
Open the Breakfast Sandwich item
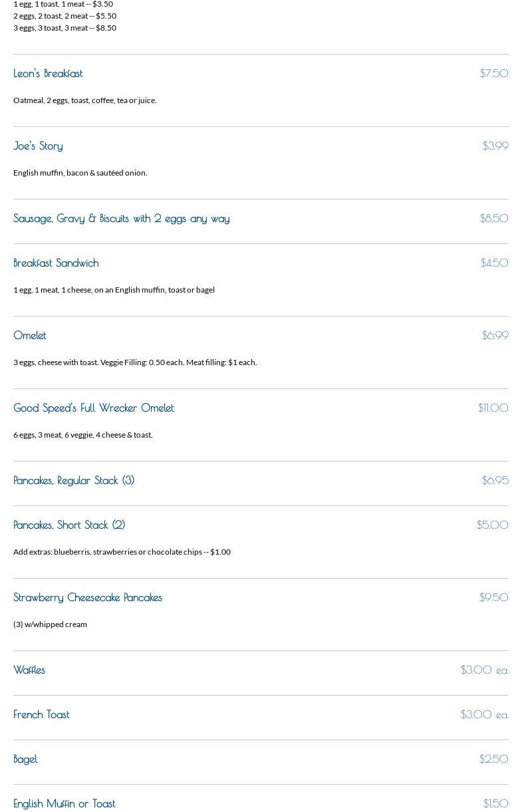pos(56,263)
